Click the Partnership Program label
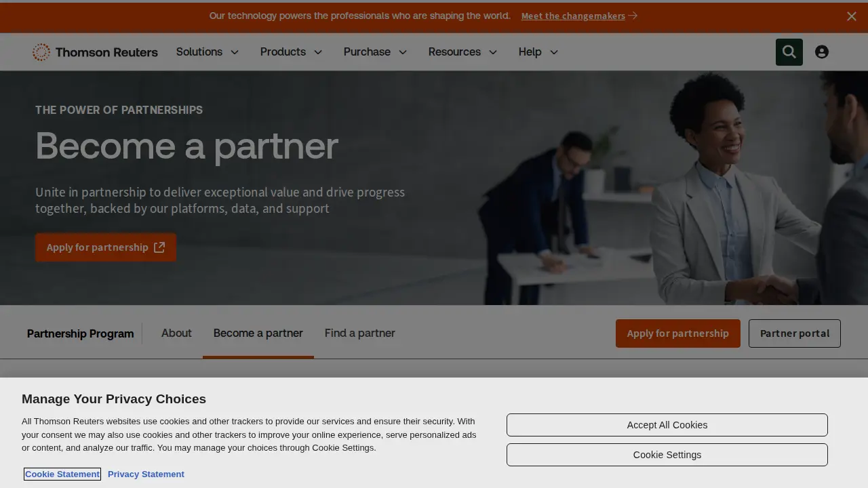The image size is (868, 488). click(81, 333)
